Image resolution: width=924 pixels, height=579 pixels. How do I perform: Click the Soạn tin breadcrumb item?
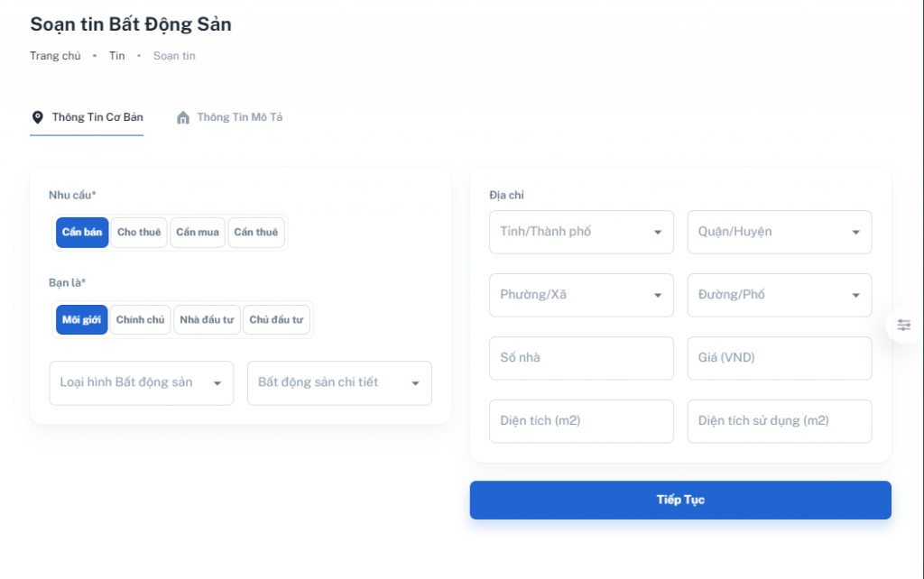point(174,56)
